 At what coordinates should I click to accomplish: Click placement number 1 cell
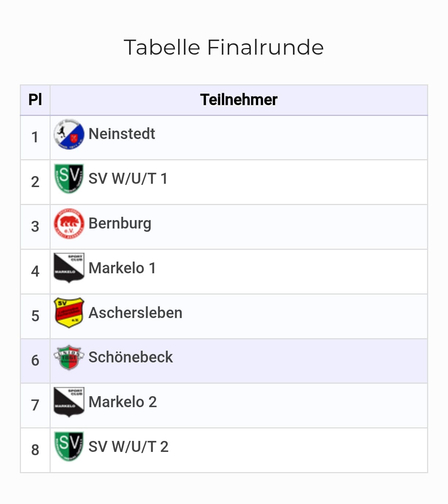tap(35, 138)
